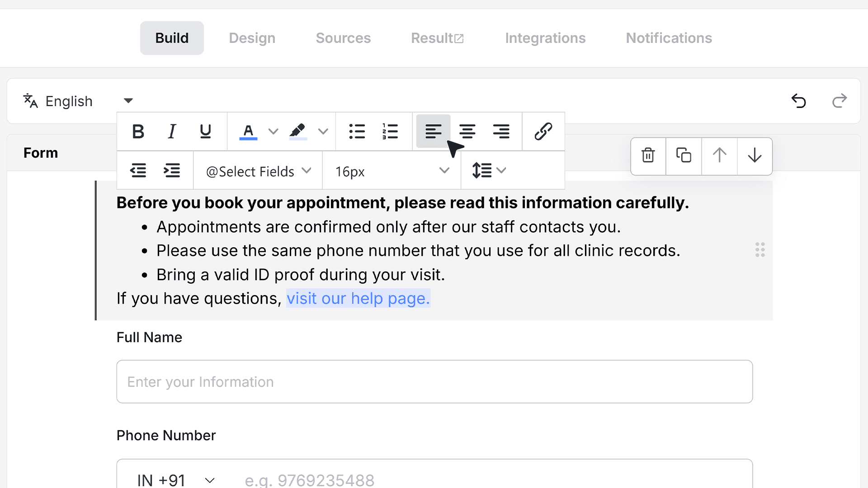Insert a hyperlink with the link icon
Viewport: 868px width, 488px height.
[543, 131]
